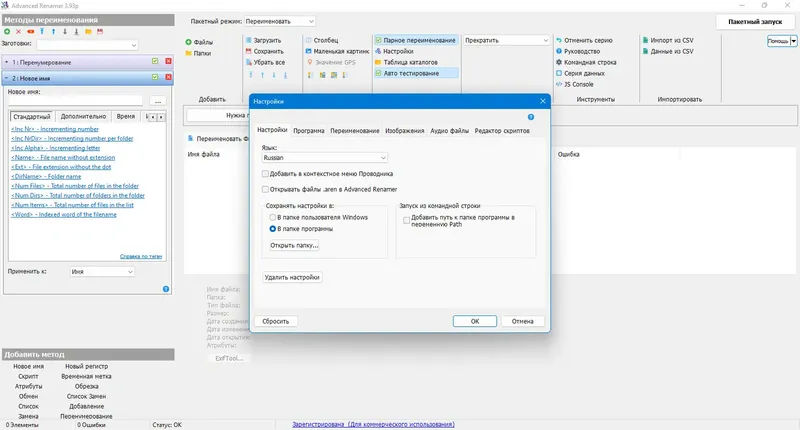Click the Открыть папку... button
800x430 pixels.
294,245
